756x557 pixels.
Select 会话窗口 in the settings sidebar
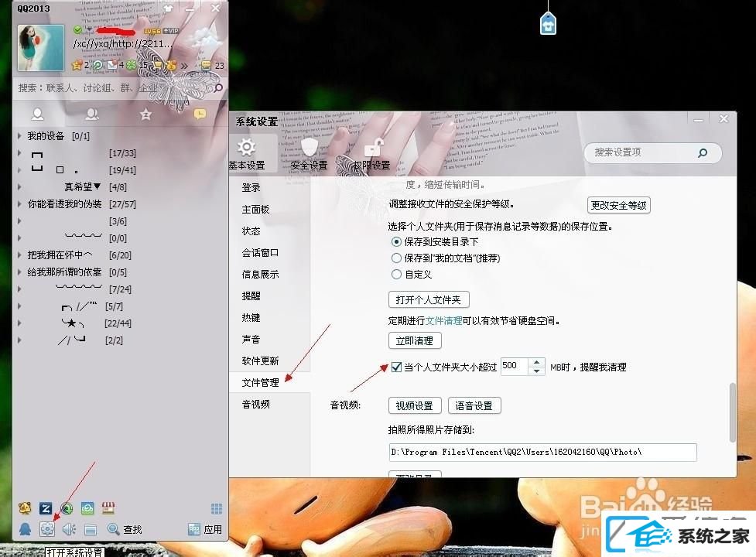(x=260, y=252)
